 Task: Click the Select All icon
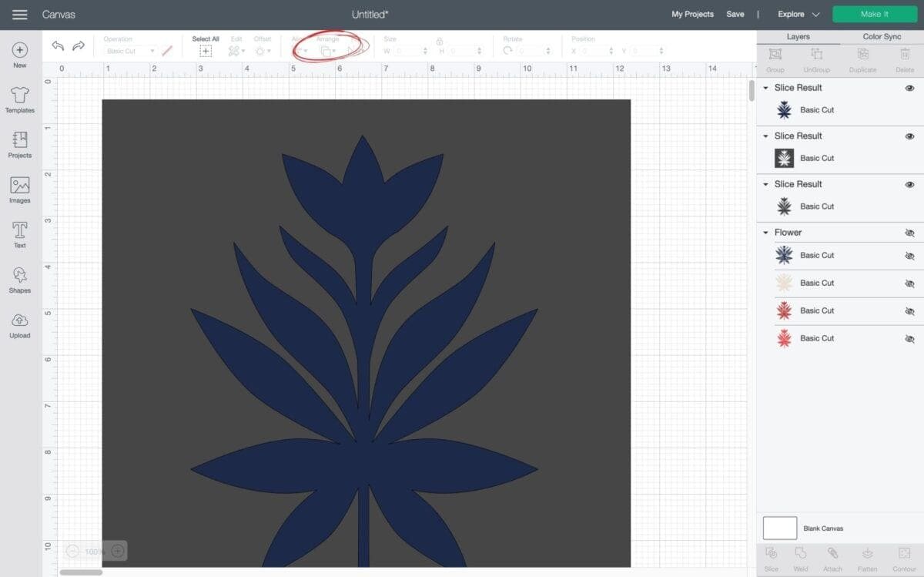click(x=206, y=51)
